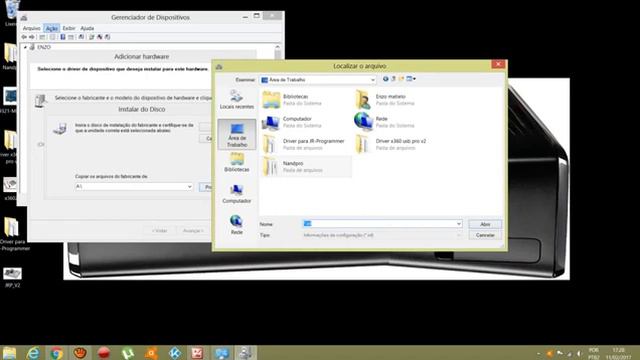The image size is (640, 360).
Task: Close the Localizar o arquivo dialog
Action: [x=498, y=64]
